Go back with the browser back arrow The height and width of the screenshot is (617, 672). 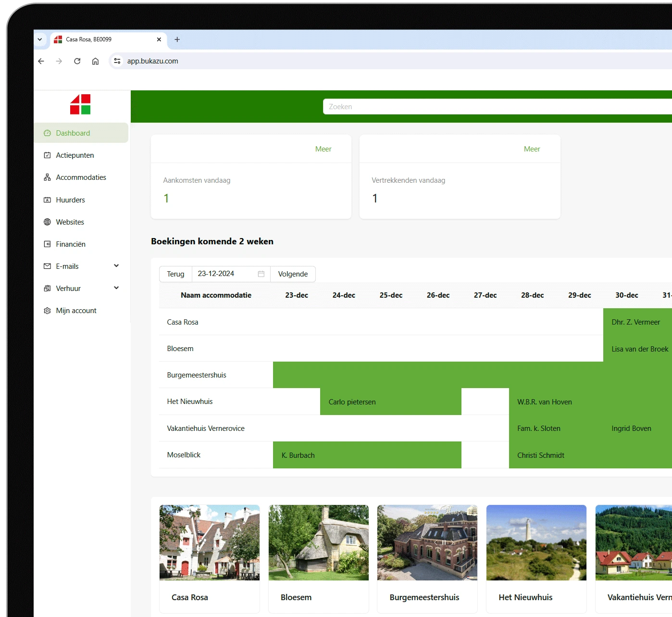click(x=41, y=61)
